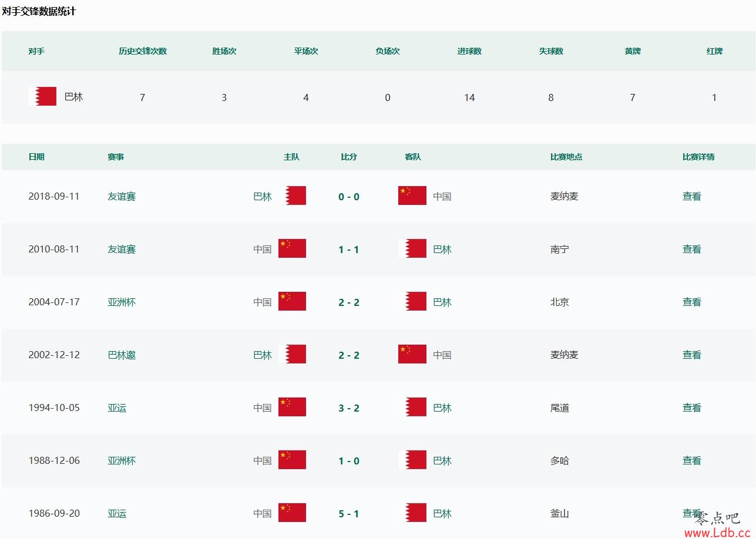Click 亚运 link in 1986-09-20 row
Viewport: 756px width, 539px height.
point(117,514)
